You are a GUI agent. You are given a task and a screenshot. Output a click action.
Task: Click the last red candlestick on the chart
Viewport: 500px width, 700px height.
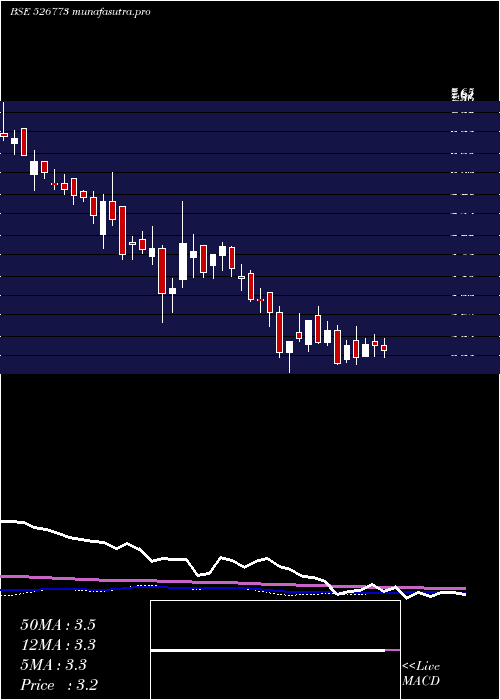point(384,348)
